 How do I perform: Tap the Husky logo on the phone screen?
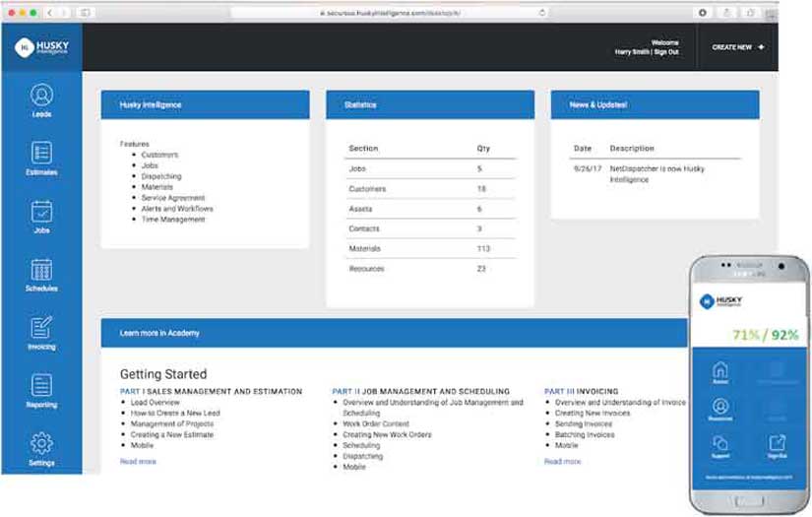point(720,301)
